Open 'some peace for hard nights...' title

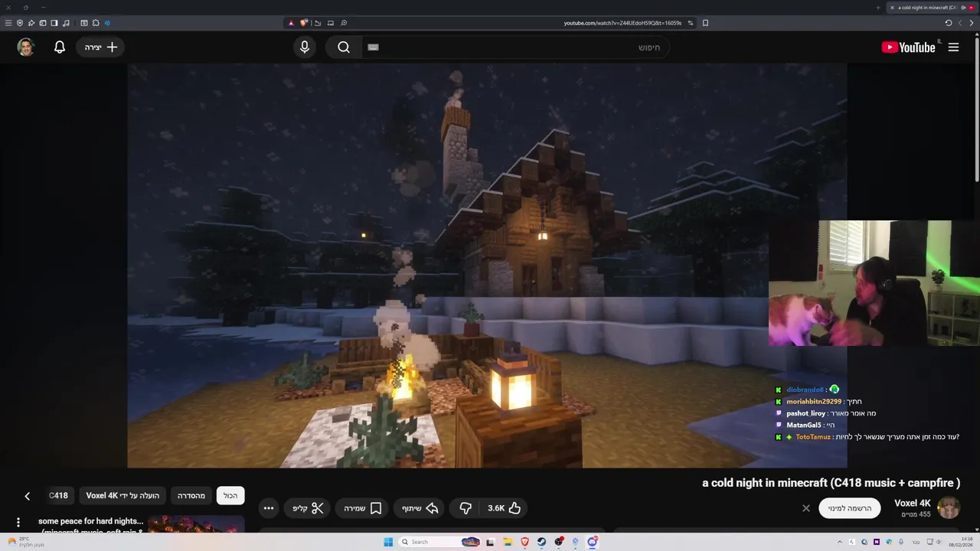tap(90, 522)
